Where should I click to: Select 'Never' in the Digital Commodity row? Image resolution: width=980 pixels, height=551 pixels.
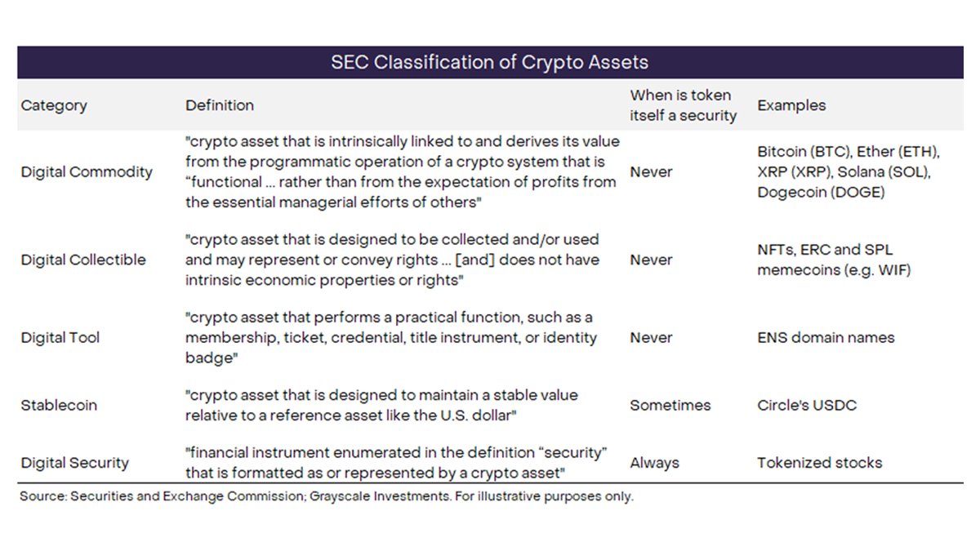(x=651, y=171)
